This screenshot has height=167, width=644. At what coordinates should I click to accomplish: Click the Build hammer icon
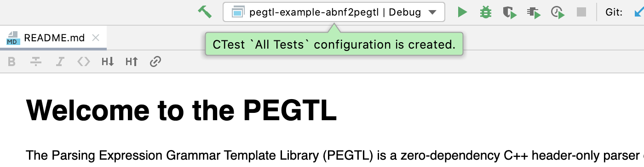point(205,12)
